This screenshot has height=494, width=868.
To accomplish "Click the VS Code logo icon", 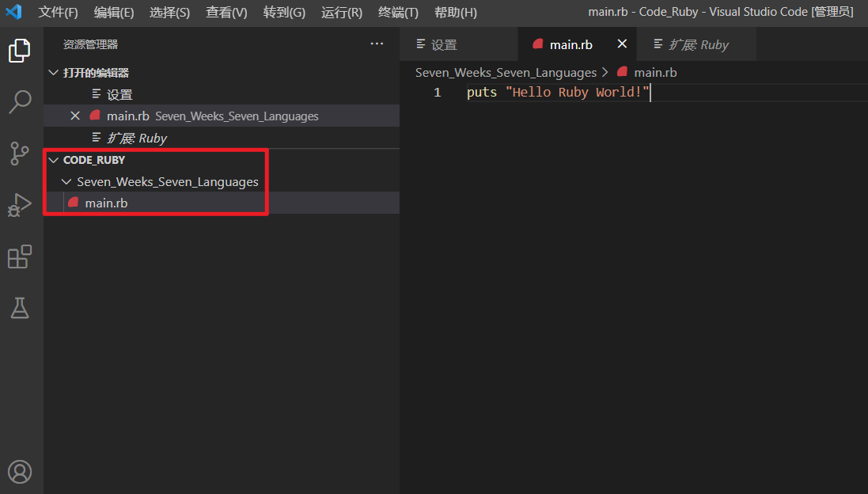I will 13,12.
